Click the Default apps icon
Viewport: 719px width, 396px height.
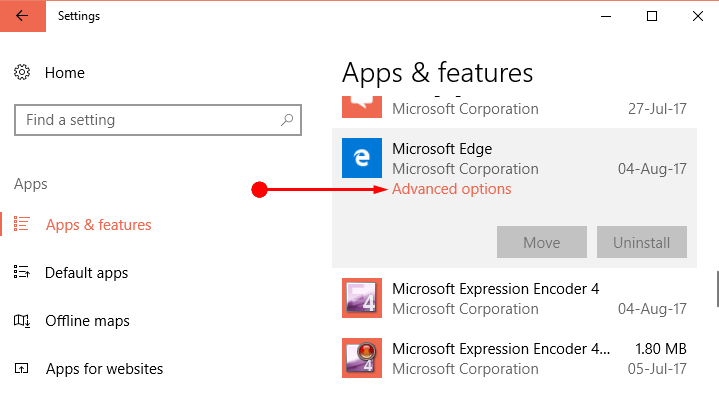[22, 272]
